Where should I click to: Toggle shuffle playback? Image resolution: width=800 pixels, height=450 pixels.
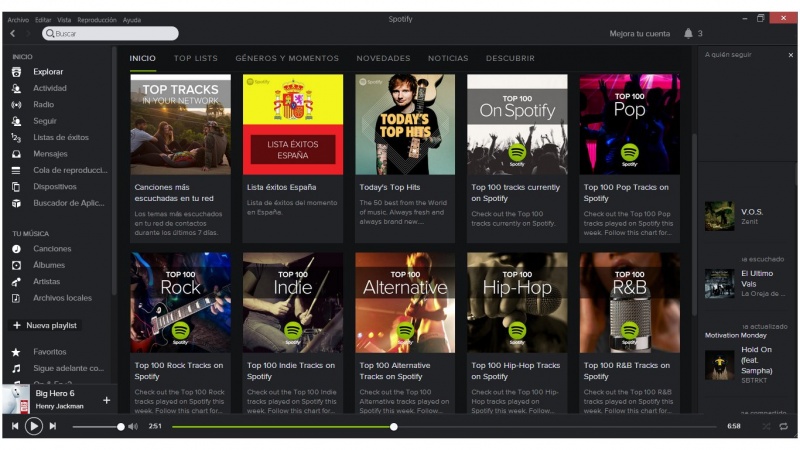point(766,426)
